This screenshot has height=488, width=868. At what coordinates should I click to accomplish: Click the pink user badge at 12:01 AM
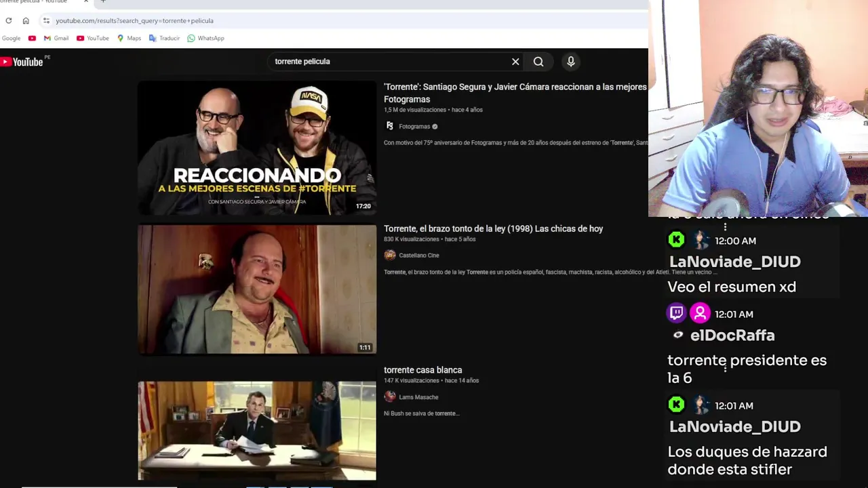[x=700, y=313]
